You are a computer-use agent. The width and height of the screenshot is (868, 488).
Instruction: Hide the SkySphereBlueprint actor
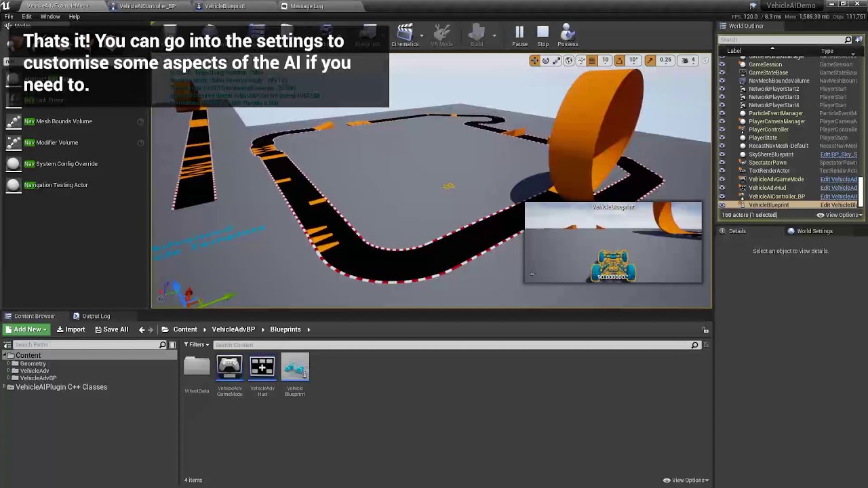click(x=722, y=155)
